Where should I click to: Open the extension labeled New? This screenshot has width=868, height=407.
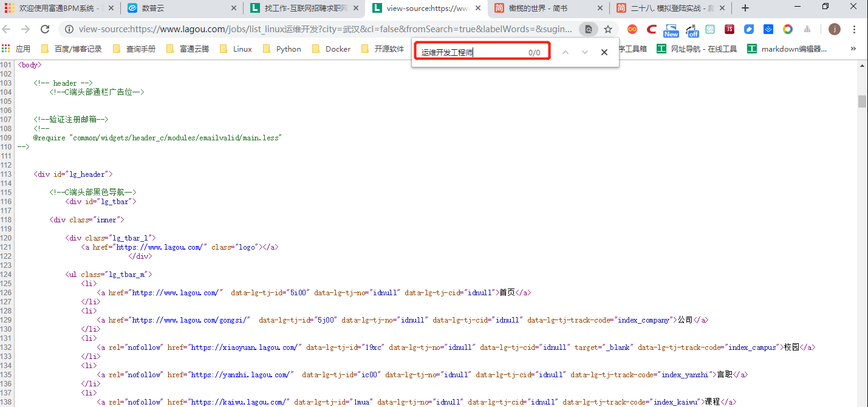click(x=671, y=30)
